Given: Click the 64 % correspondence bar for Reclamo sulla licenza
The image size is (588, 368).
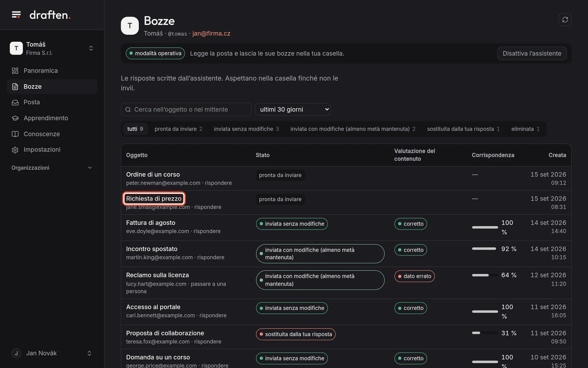Looking at the screenshot, I should point(485,275).
